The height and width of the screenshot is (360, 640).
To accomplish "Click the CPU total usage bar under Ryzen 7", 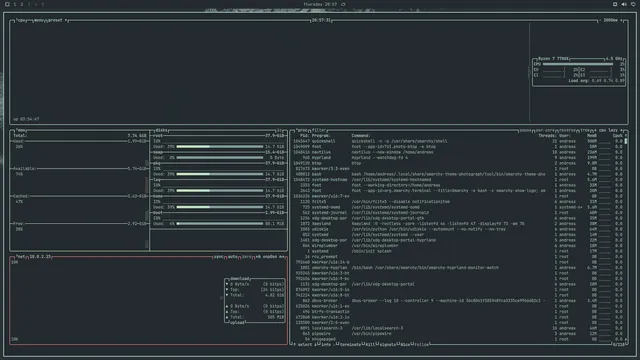I will coord(578,64).
